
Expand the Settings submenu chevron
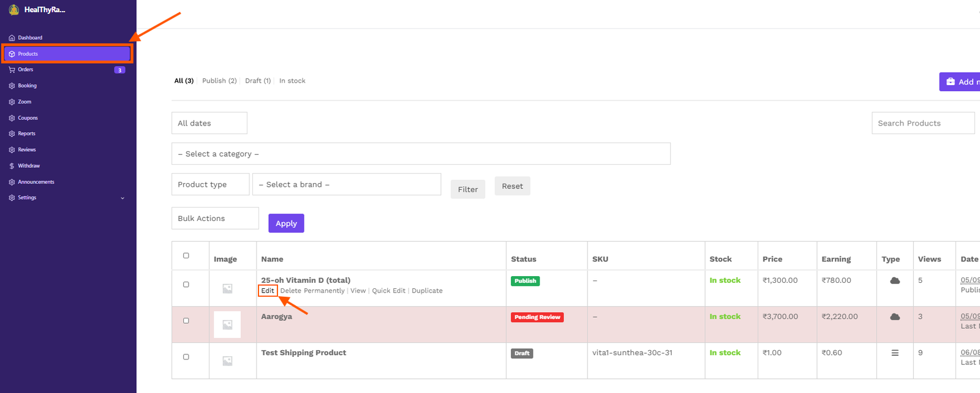[x=123, y=198]
